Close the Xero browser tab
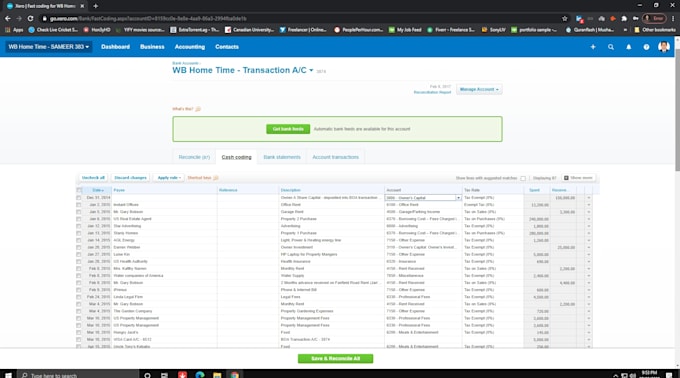Image resolution: width=680 pixels, height=378 pixels. point(82,6)
